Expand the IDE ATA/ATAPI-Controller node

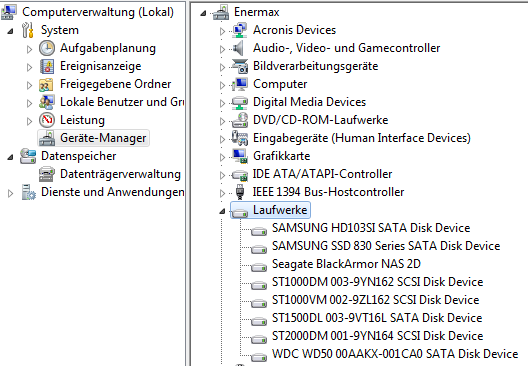[x=222, y=175]
